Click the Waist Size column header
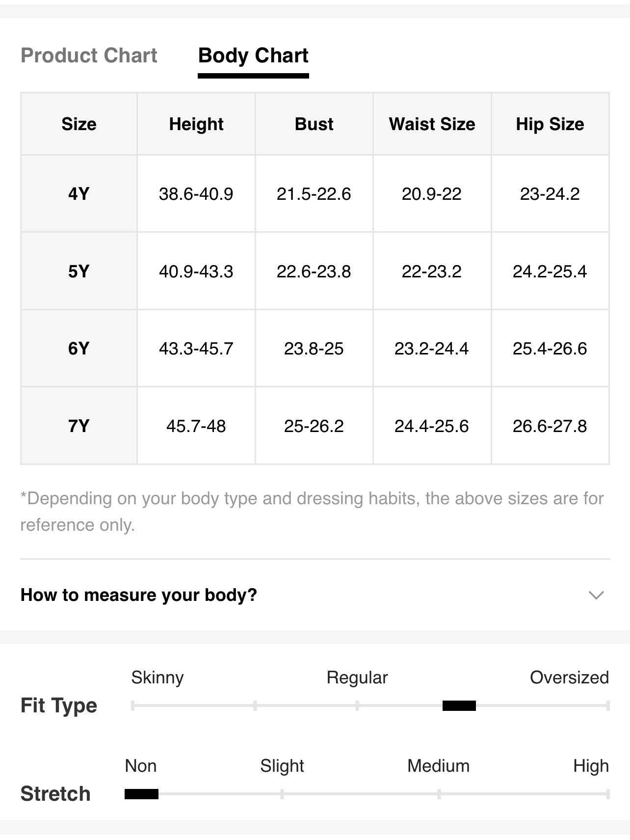The image size is (630, 840). tap(432, 124)
